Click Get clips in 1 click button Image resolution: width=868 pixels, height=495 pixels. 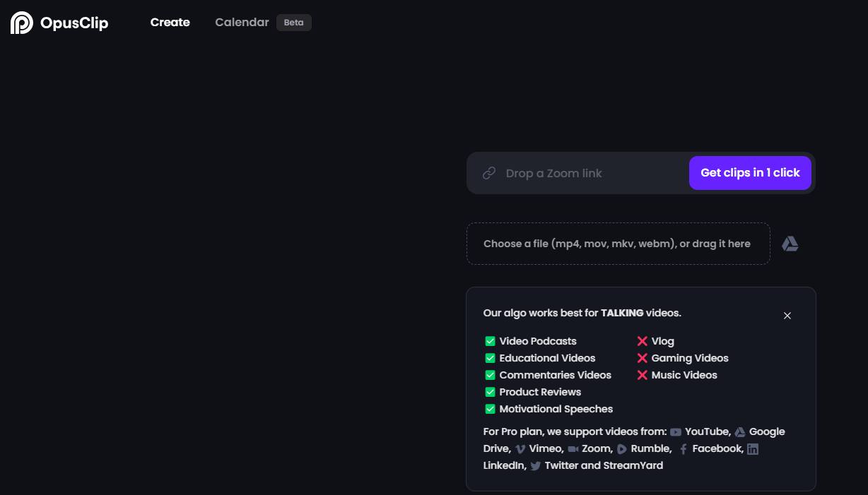pyautogui.click(x=750, y=173)
